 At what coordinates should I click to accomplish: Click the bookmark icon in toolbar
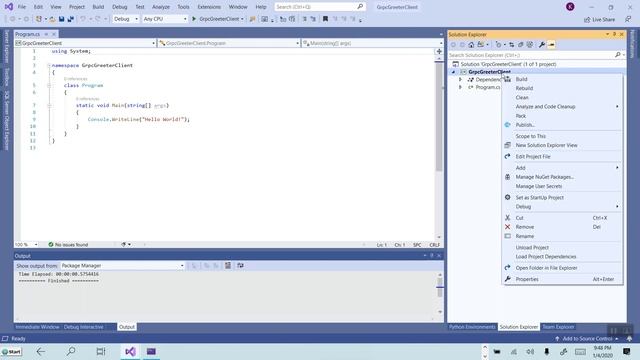pos(325,19)
